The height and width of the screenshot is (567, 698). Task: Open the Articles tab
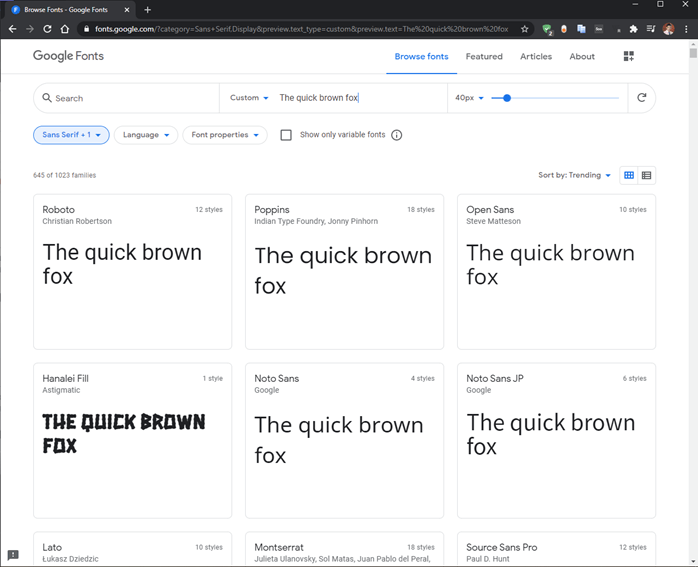click(x=536, y=57)
